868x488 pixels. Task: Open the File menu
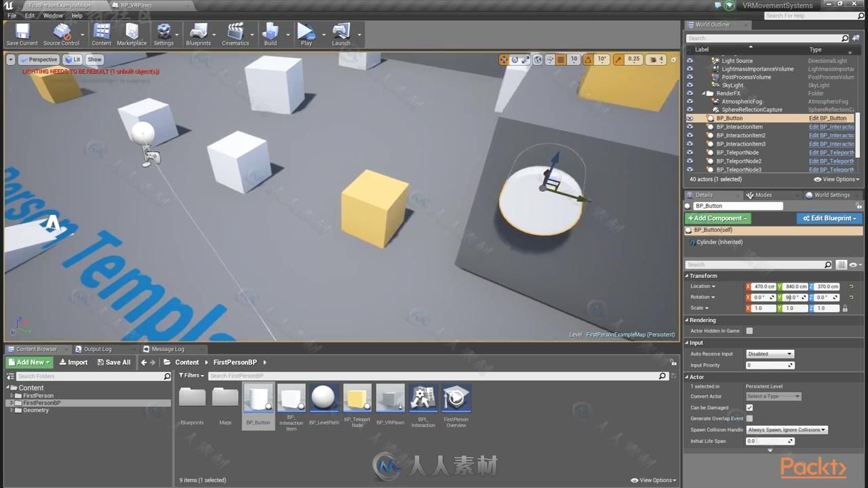tap(12, 16)
